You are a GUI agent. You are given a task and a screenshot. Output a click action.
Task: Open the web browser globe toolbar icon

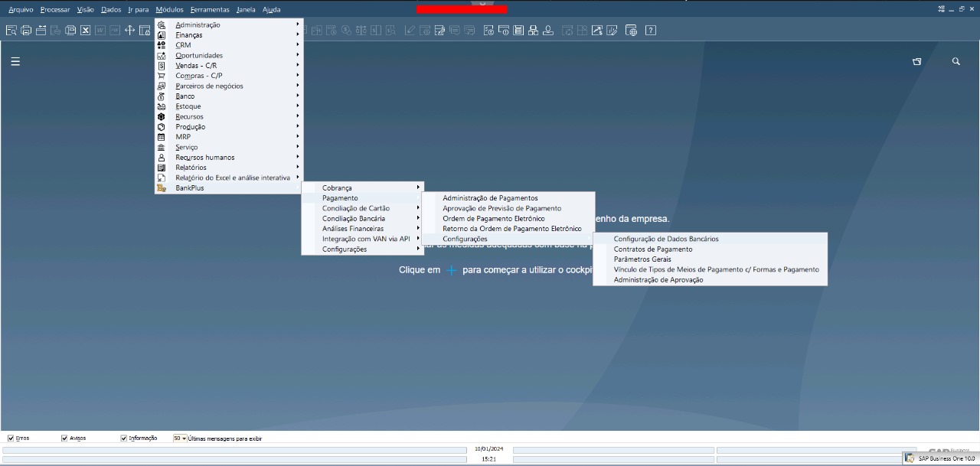tap(632, 31)
